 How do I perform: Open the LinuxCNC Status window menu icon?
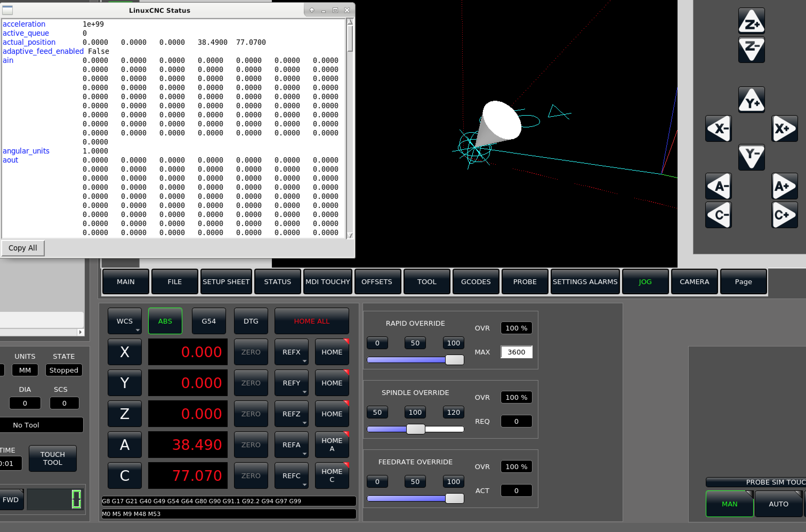7,10
